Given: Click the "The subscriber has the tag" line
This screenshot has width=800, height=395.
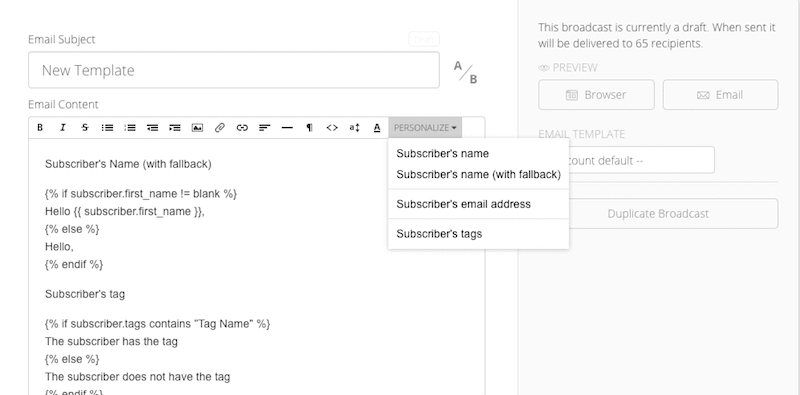Looking at the screenshot, I should pyautogui.click(x=111, y=341).
